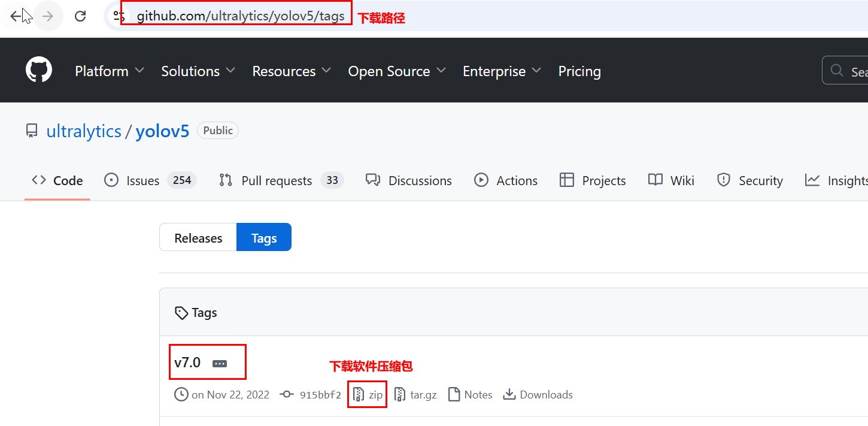The image size is (868, 426).
Task: Open site info icon in address bar
Action: tap(118, 16)
